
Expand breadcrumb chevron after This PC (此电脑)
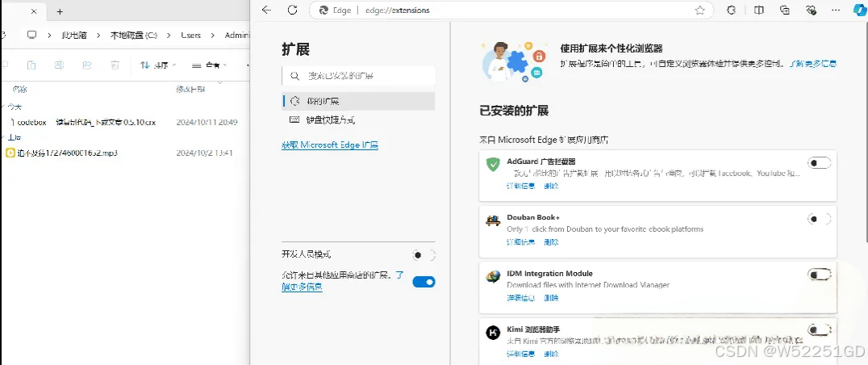click(x=98, y=35)
